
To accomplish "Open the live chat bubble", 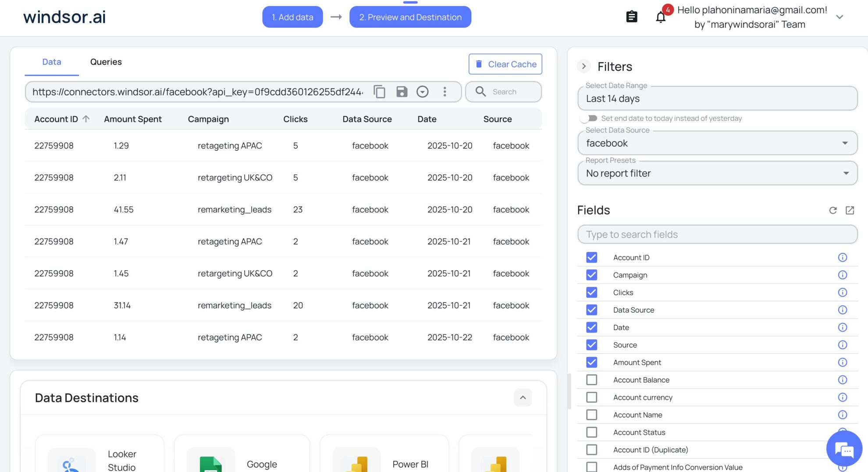I will click(x=844, y=448).
